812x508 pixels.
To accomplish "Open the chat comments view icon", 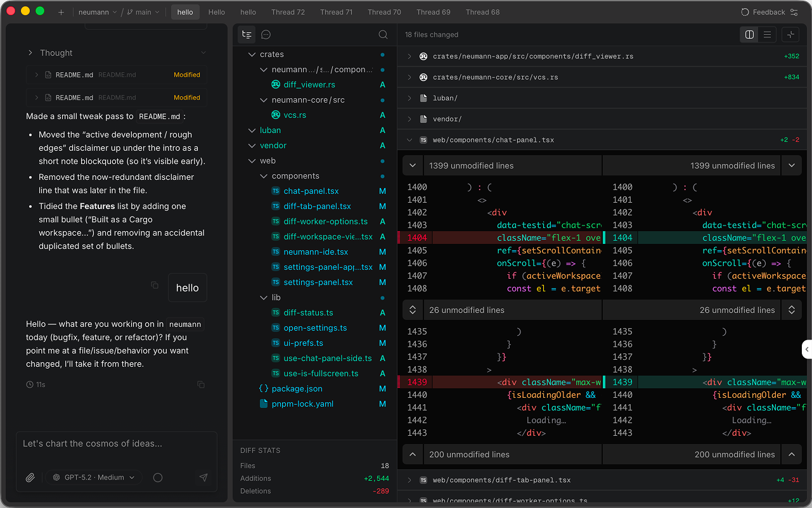I will pos(266,35).
